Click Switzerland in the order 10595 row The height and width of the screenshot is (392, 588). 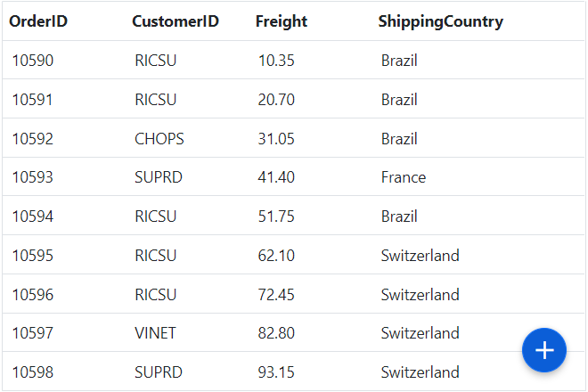coord(421,256)
